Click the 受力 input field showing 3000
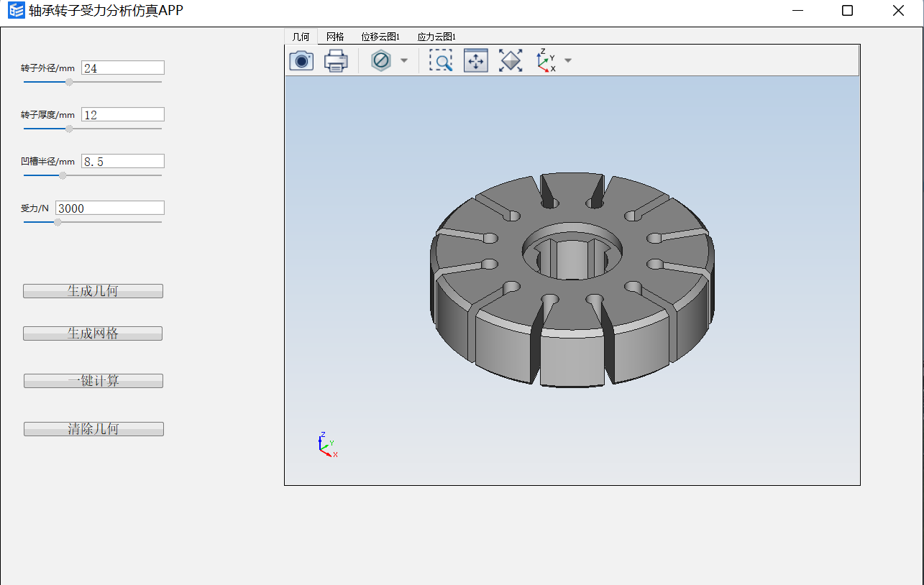Viewport: 924px width, 585px height. pos(110,208)
